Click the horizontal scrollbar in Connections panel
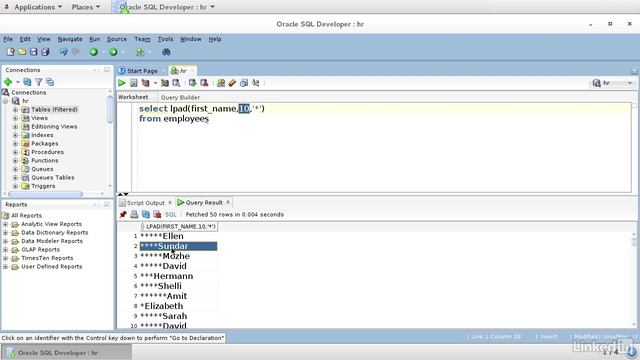Screen dimensions: 640x360 (x=45, y=194)
